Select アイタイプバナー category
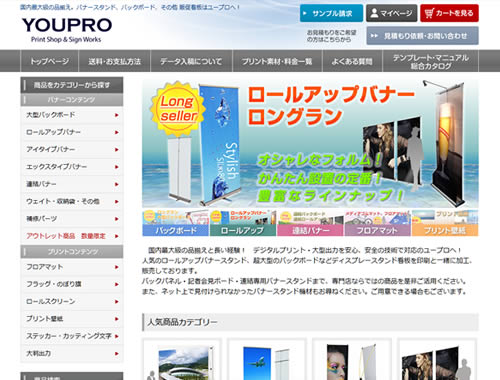The height and width of the screenshot is (380, 500). click(72, 150)
